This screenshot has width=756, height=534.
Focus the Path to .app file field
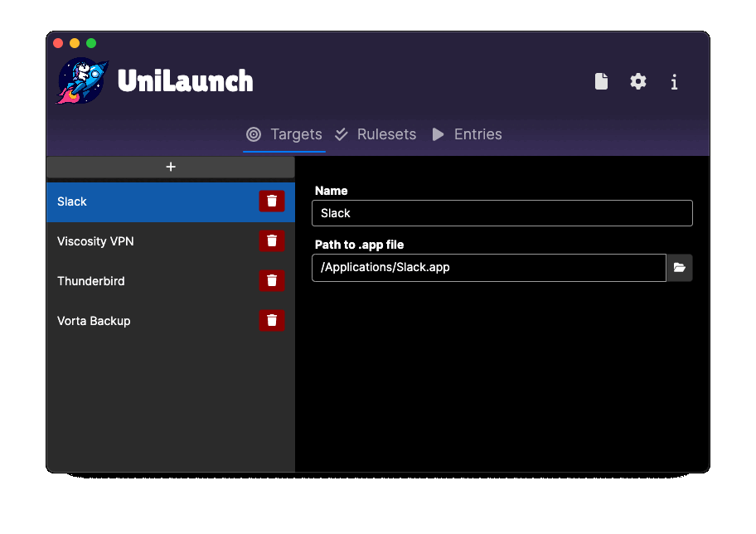[489, 268]
